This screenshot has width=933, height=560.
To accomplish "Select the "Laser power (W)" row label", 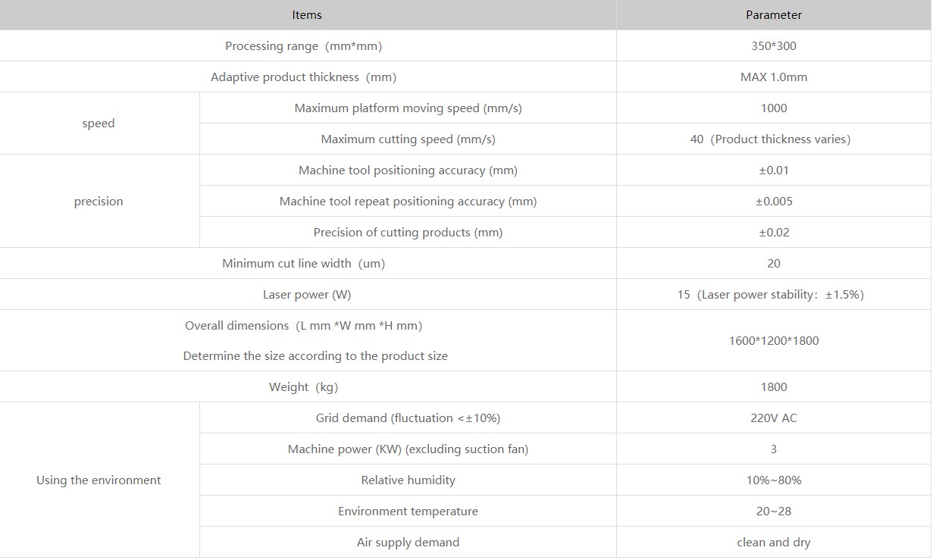I will coord(307,295).
